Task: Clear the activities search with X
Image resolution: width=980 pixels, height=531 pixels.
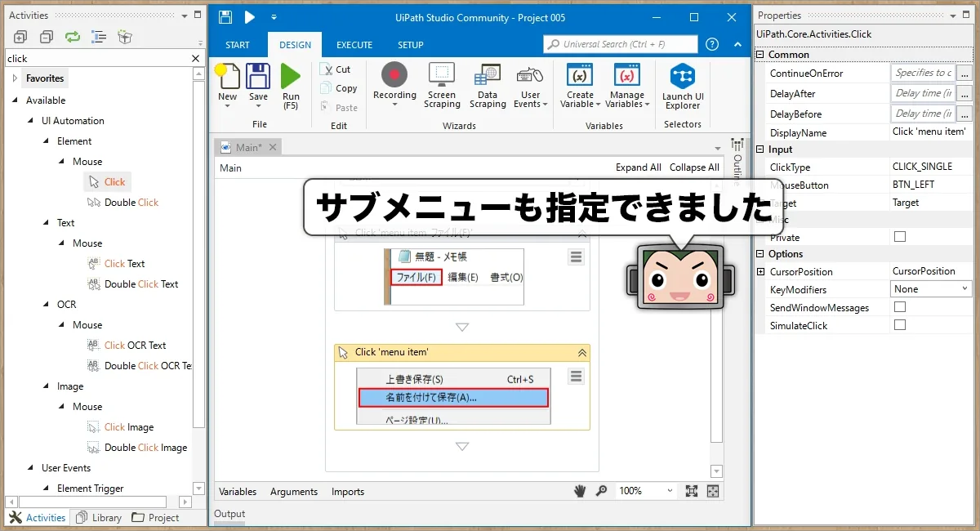Action: (195, 58)
